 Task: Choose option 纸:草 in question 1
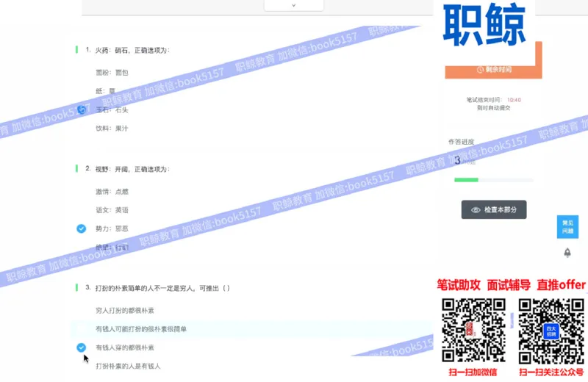pyautogui.click(x=105, y=91)
